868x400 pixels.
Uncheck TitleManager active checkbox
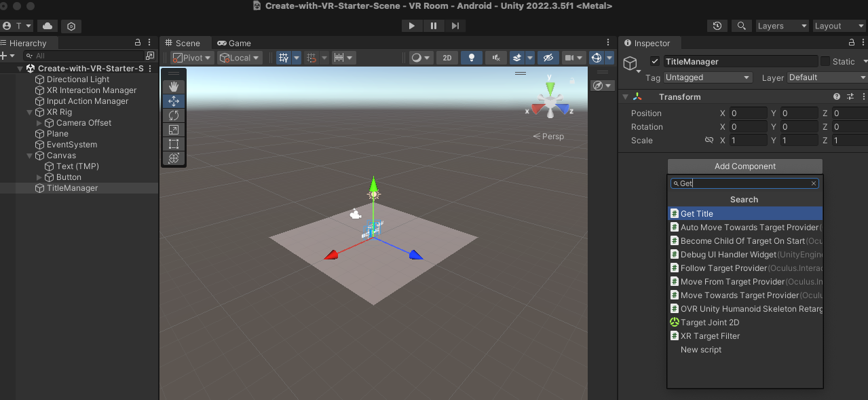(x=655, y=61)
